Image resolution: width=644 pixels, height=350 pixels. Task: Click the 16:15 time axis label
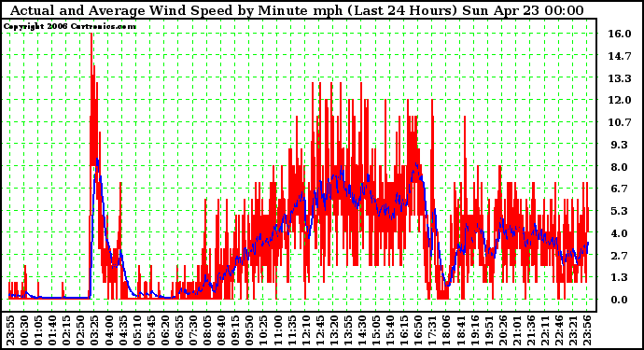point(403,330)
